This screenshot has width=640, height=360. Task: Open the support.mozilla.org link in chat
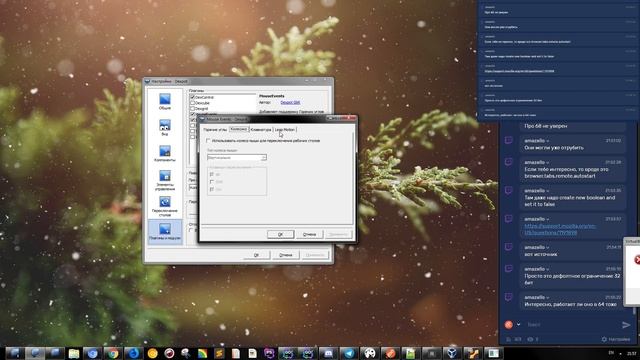tap(560, 229)
